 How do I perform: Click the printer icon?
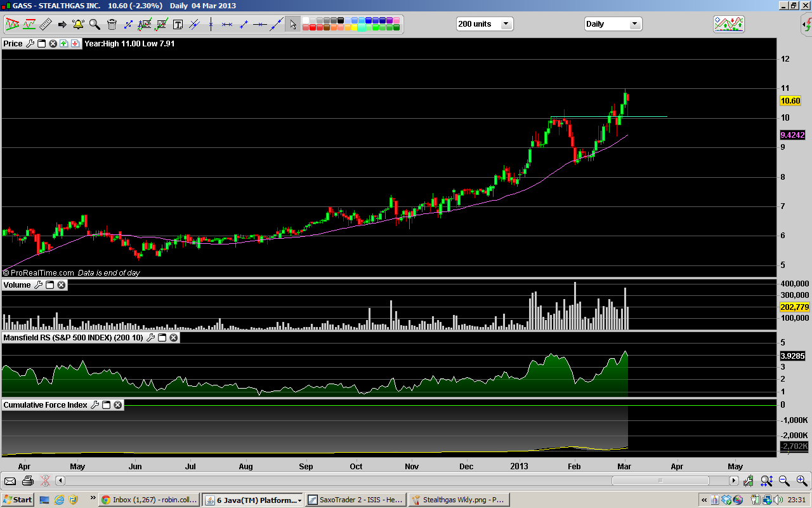pos(27,481)
